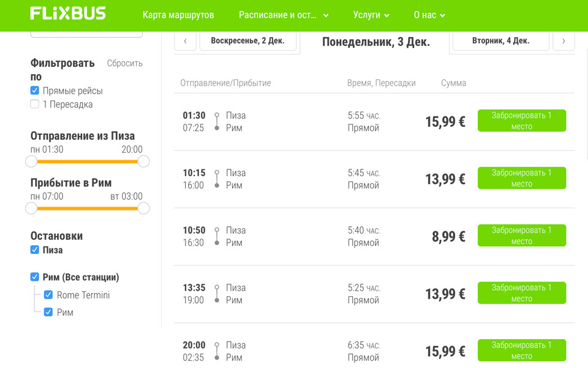This screenshot has height=368, width=588.
Task: Uncheck the Пиза stop checkbox
Action: click(x=35, y=250)
